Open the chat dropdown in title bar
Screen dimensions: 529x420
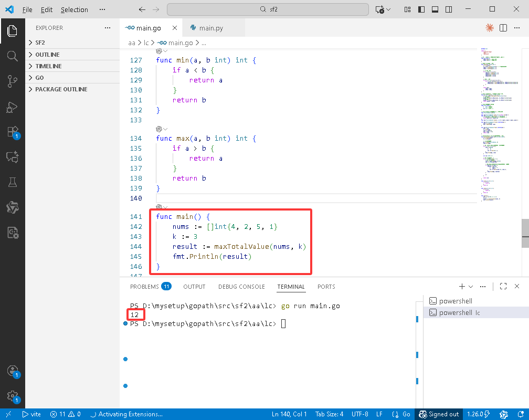pos(389,9)
